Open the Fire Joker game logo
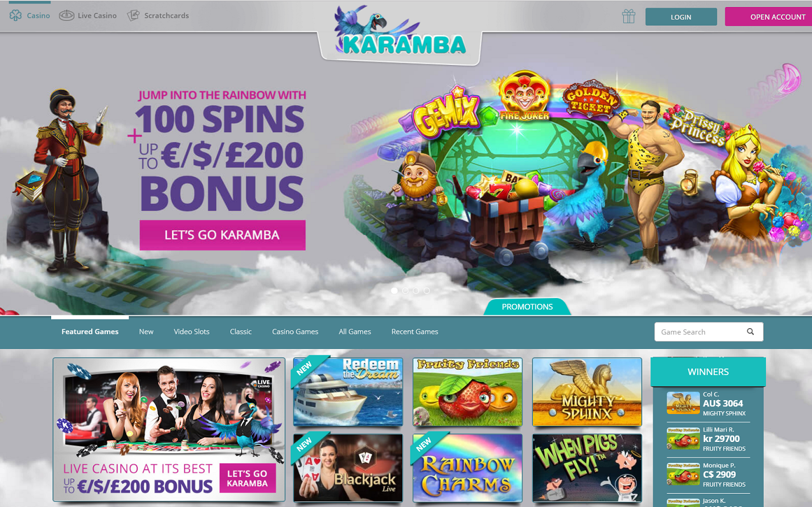This screenshot has width=812, height=507. (524, 96)
